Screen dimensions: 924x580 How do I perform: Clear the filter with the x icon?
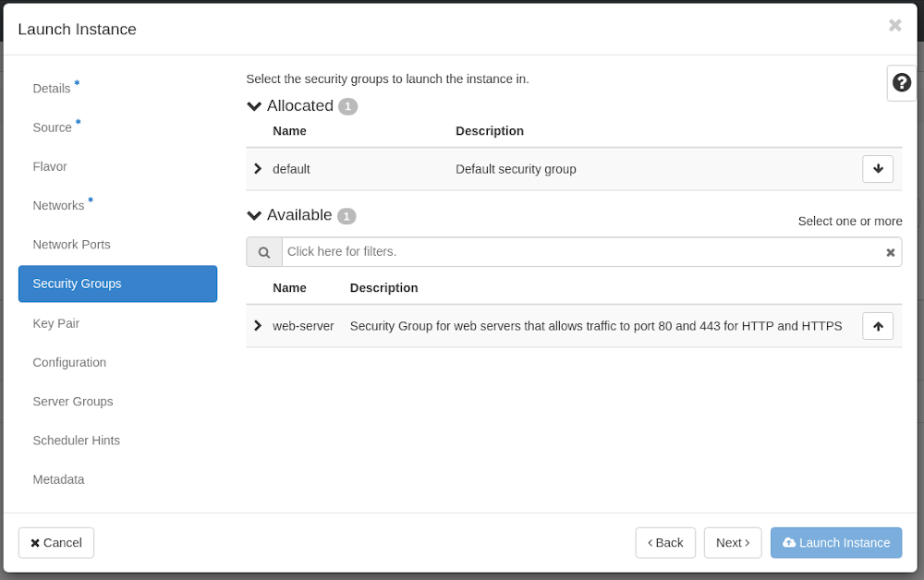[x=891, y=253]
